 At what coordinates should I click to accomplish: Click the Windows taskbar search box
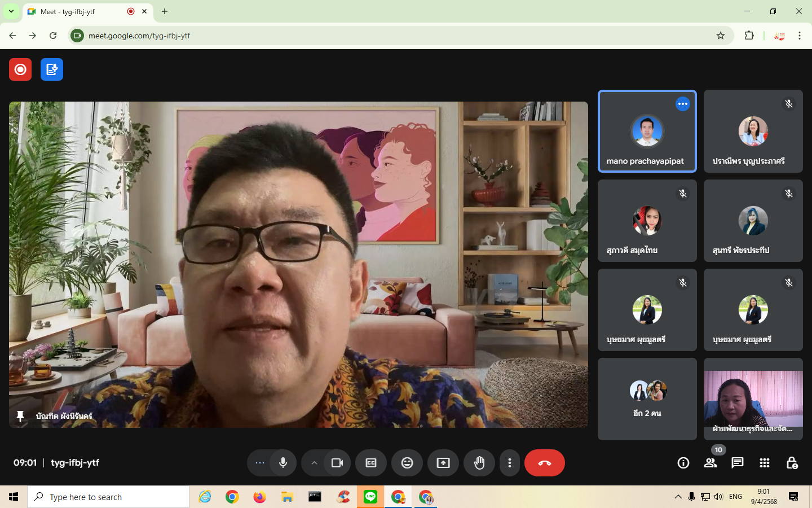coord(108,497)
